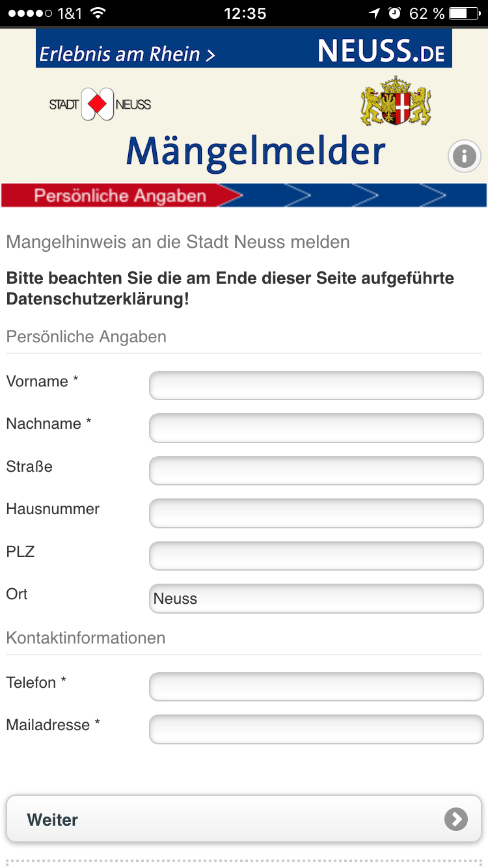Tap the alarm clock status icon
The image size is (488, 868).
click(395, 13)
